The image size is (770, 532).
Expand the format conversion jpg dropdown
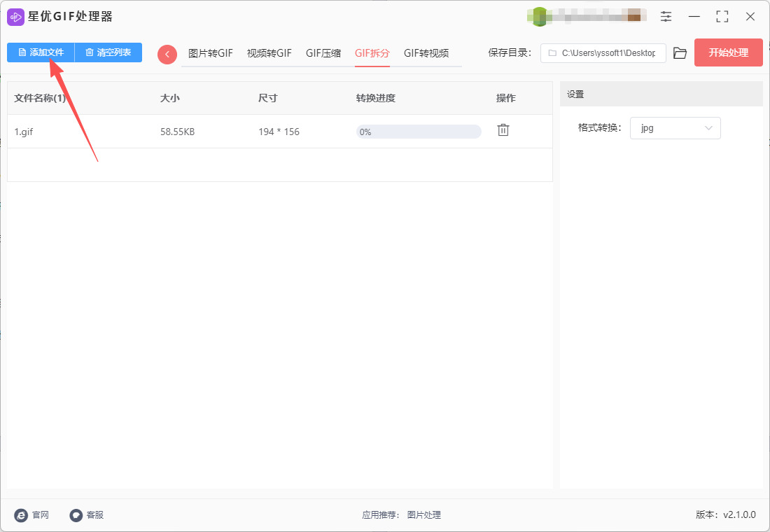point(675,128)
